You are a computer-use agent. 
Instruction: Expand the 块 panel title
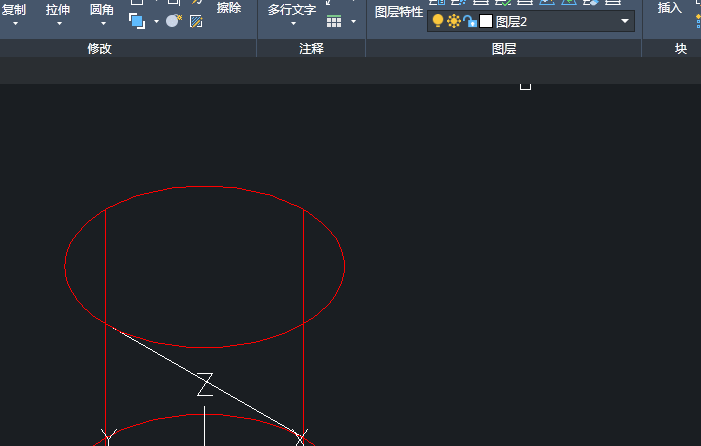point(681,48)
